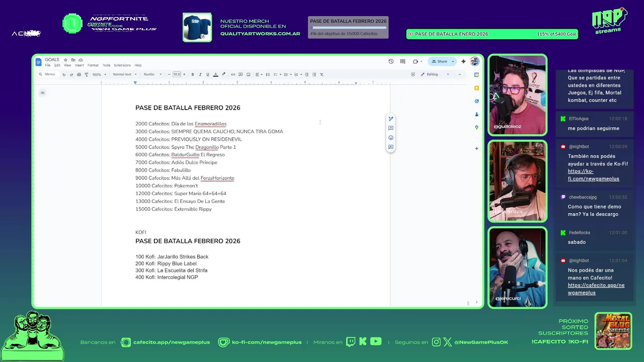The image size is (644, 362).
Task: Open the Format menu
Action: [x=93, y=65]
